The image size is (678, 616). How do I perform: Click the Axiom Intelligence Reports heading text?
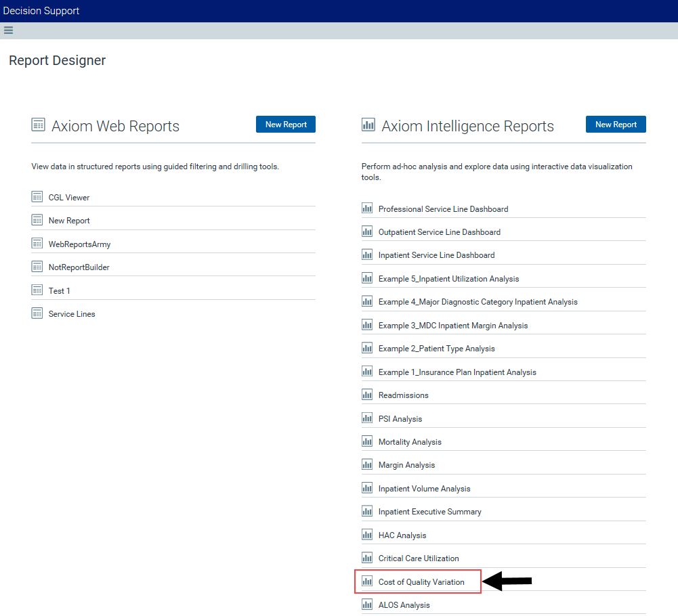click(467, 126)
